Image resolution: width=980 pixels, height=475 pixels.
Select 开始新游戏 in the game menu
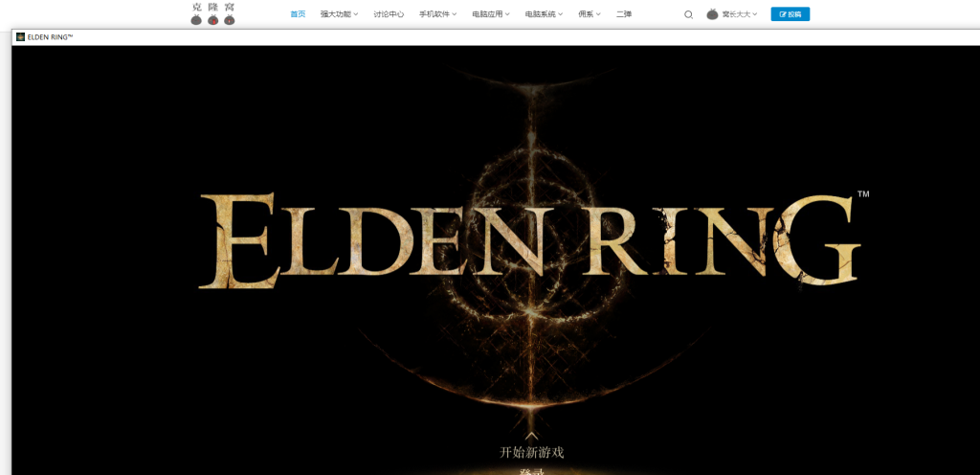point(532,453)
